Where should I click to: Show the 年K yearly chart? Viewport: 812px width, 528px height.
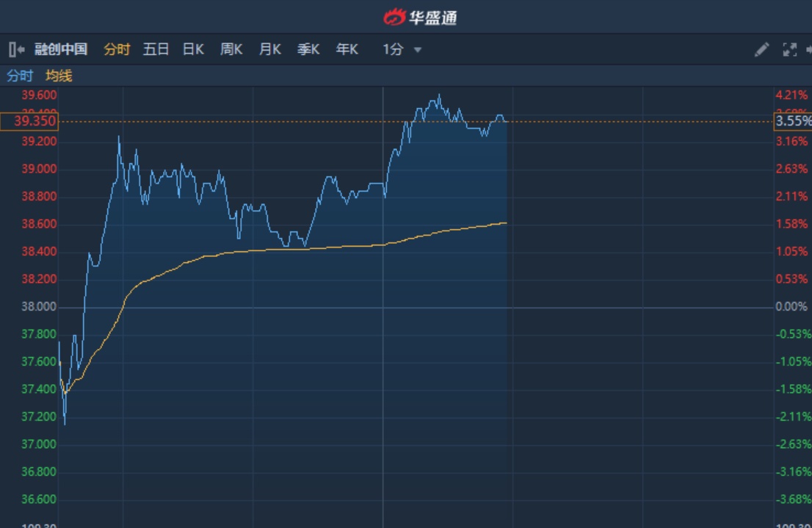coord(347,50)
